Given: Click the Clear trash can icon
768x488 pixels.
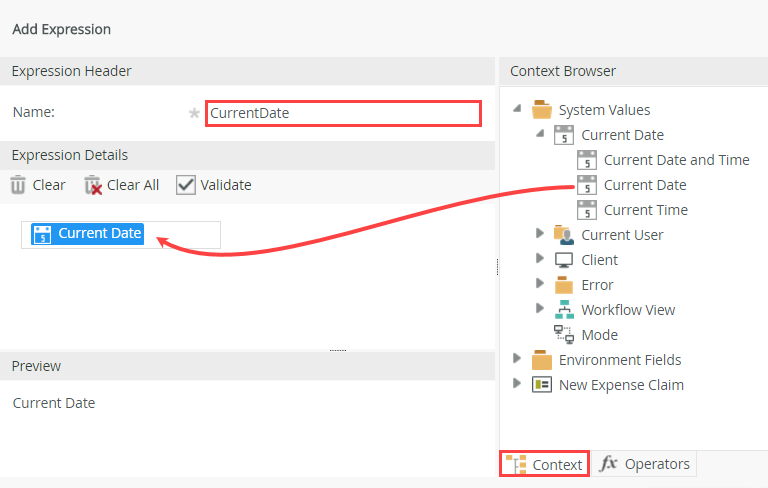Looking at the screenshot, I should pyautogui.click(x=18, y=185).
